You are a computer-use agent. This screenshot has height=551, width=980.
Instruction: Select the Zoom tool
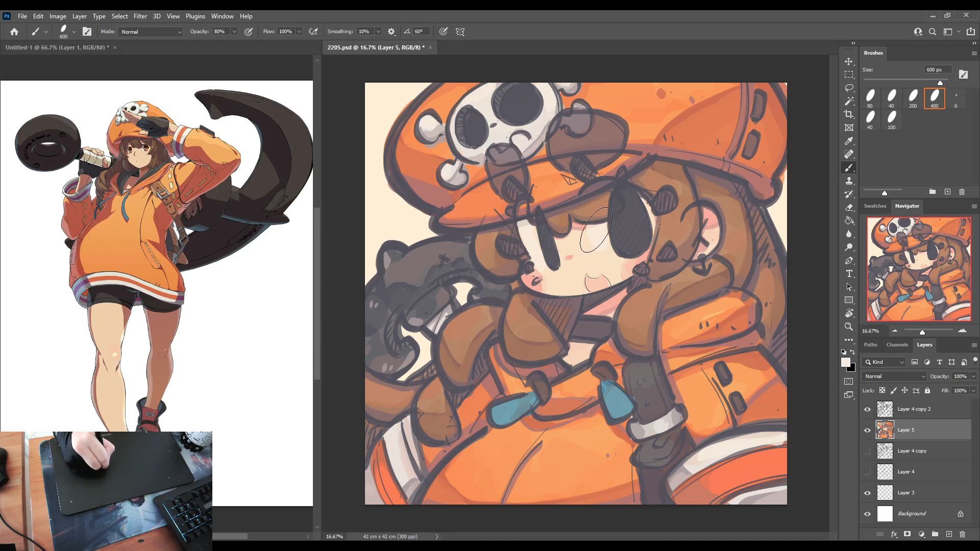click(849, 327)
